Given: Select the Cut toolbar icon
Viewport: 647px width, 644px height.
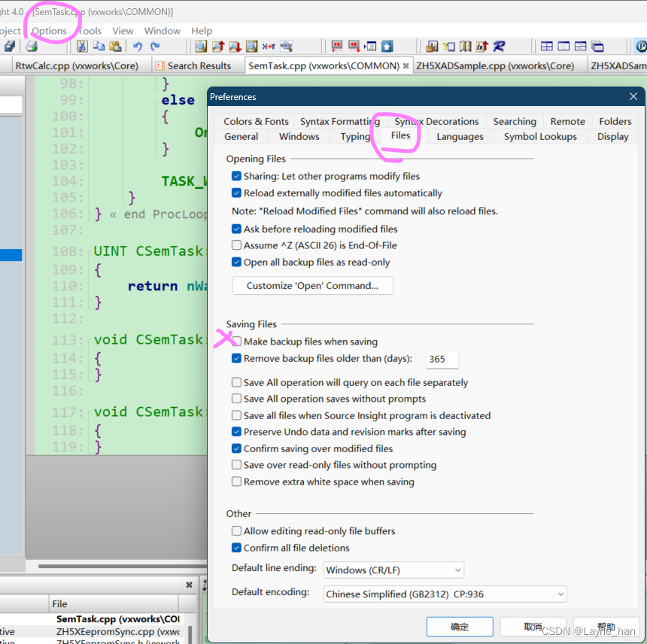Looking at the screenshot, I should 83,47.
